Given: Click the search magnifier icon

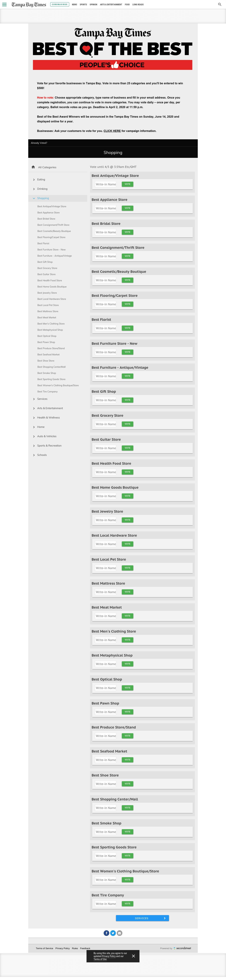Looking at the screenshot, I should [219, 5].
